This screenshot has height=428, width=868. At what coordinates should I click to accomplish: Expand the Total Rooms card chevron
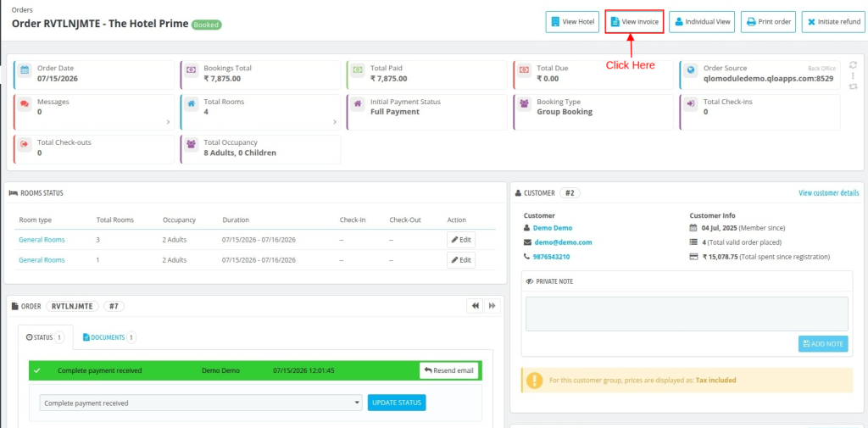(335, 122)
